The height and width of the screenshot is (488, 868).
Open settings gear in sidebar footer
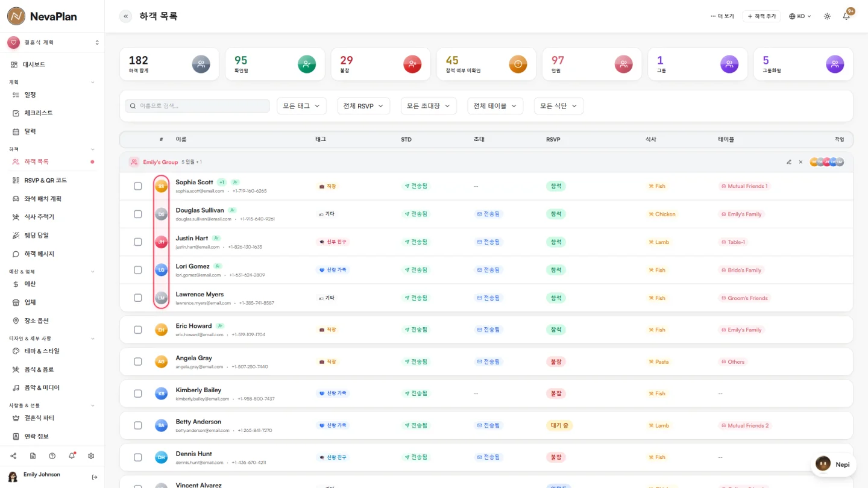[91, 456]
